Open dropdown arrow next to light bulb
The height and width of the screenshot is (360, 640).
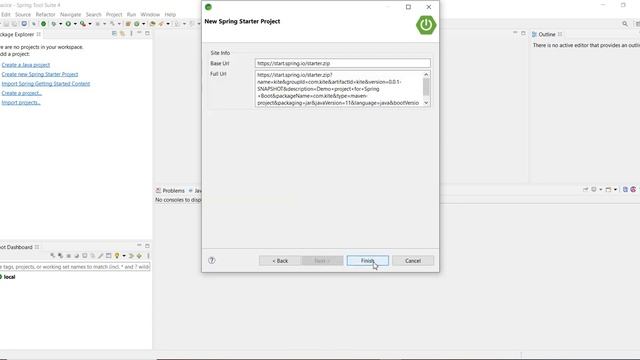click(124, 256)
